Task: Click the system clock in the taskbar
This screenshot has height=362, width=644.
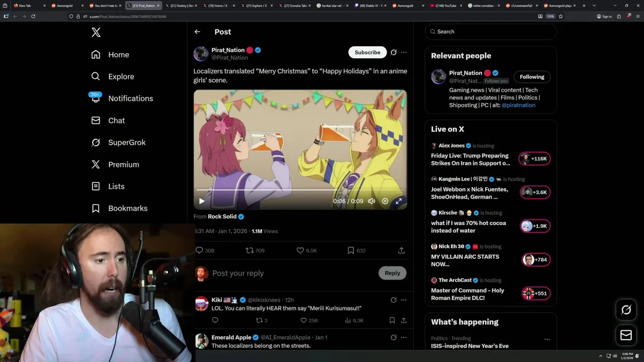Action: tap(626, 355)
